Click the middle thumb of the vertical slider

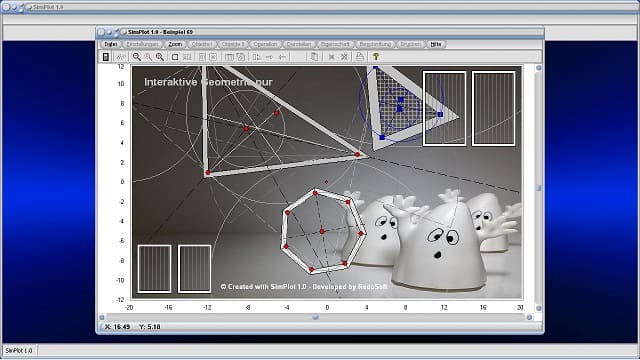538,188
